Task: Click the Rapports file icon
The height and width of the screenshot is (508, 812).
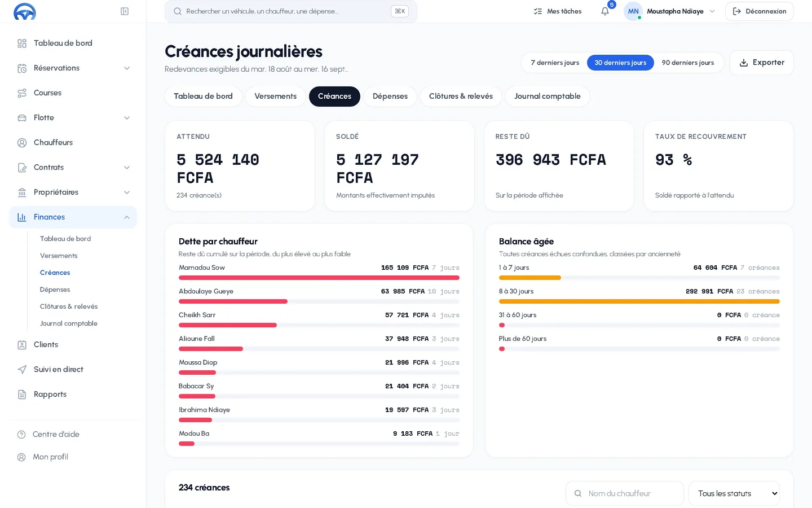Action: pyautogui.click(x=22, y=395)
